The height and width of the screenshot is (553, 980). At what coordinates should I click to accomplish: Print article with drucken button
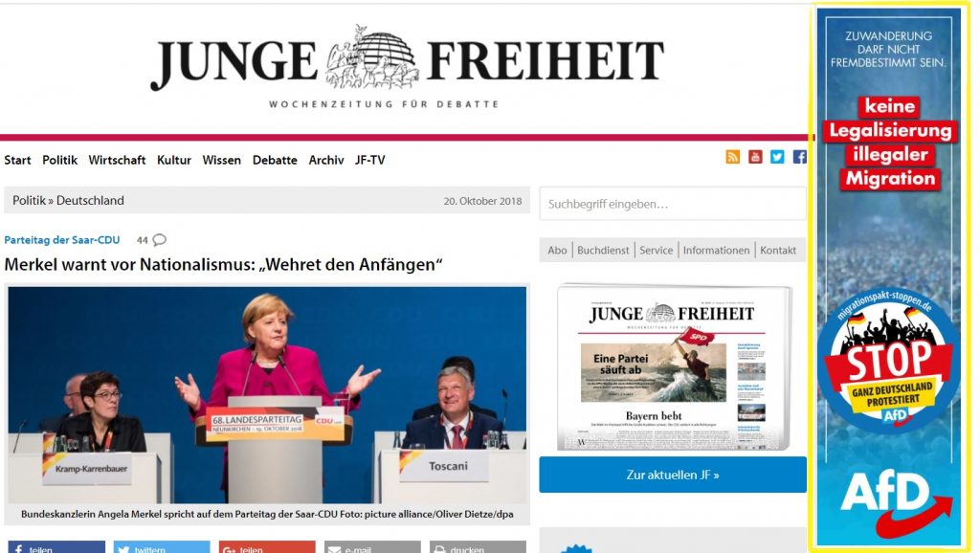[x=478, y=547]
